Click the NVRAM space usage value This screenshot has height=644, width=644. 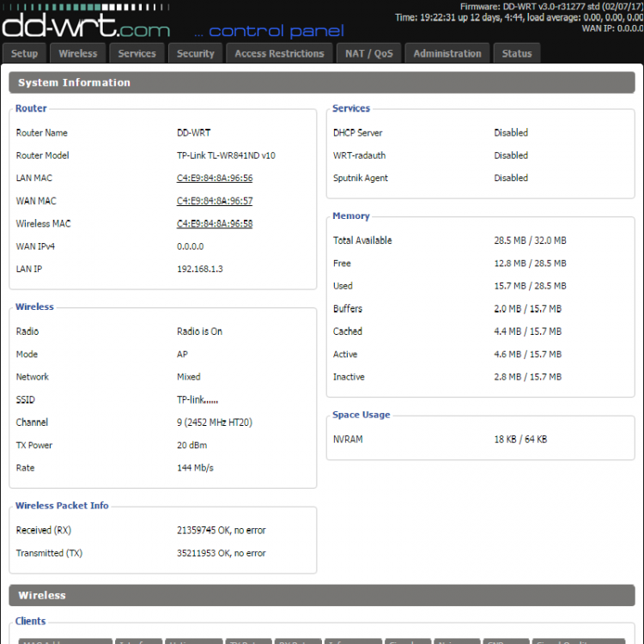pyautogui.click(x=520, y=440)
